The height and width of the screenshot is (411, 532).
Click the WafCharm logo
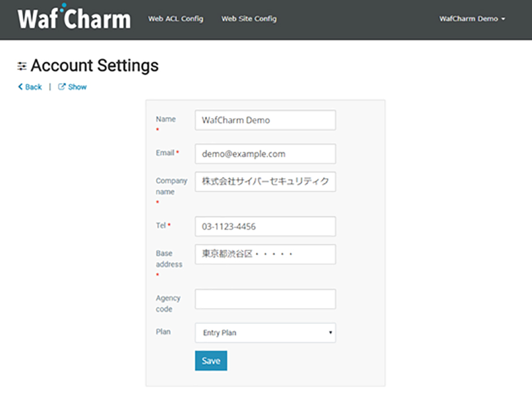point(74,19)
